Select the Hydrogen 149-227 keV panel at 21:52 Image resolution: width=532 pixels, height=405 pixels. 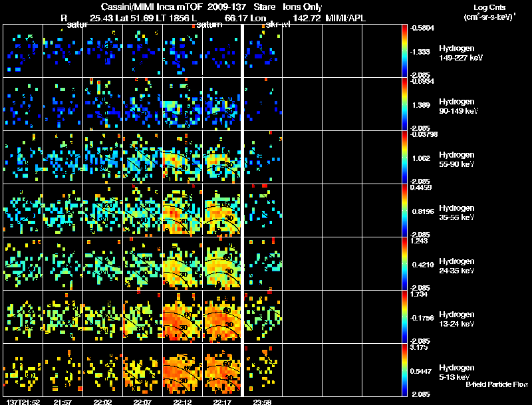tap(23, 51)
